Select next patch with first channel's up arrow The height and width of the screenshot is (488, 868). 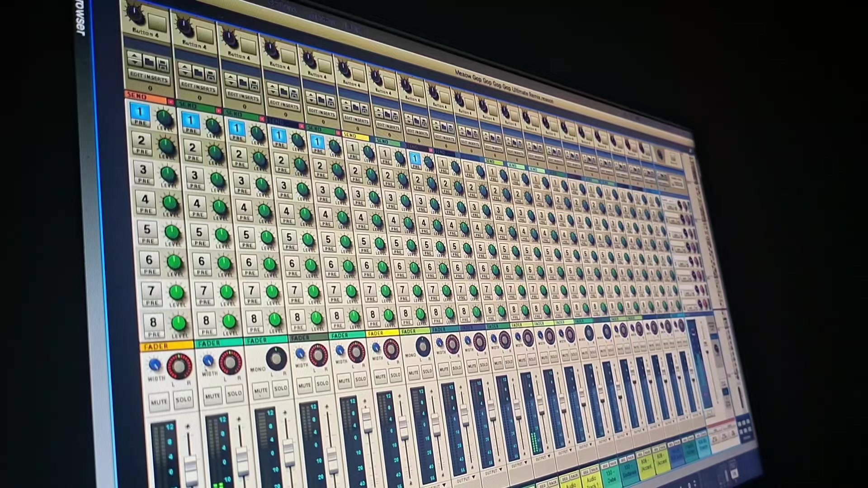pos(135,55)
